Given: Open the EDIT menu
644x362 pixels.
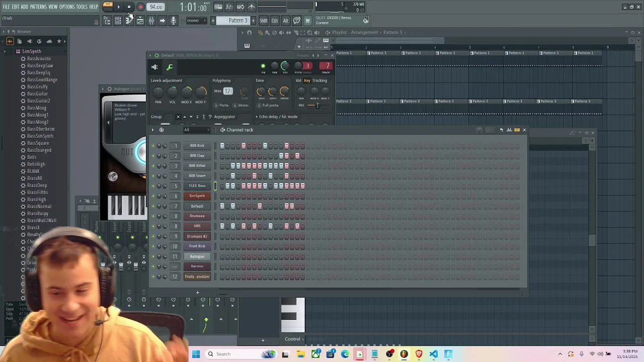Looking at the screenshot, I should 15,7.
